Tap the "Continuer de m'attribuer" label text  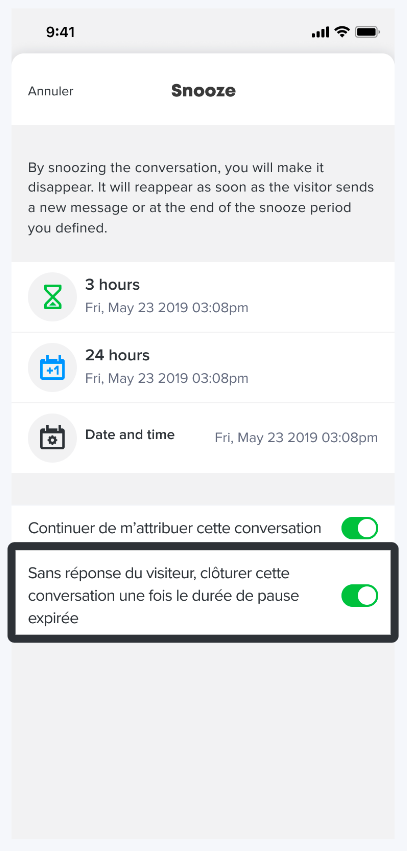[174, 528]
